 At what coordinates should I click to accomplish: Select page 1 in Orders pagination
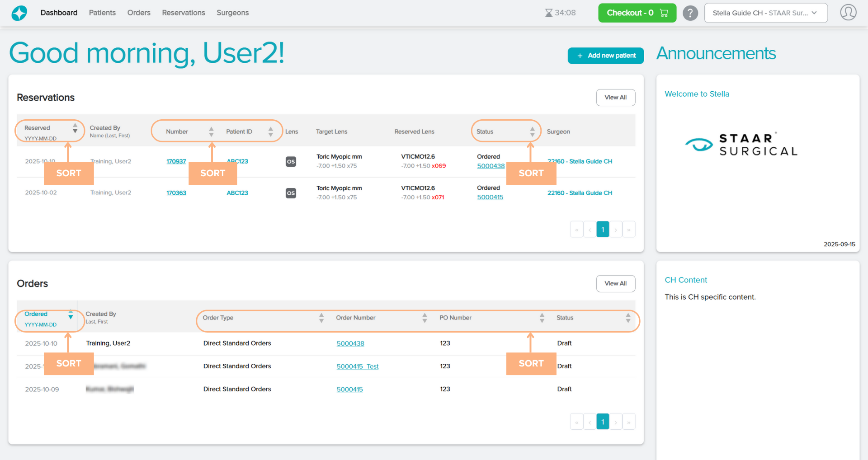point(602,422)
